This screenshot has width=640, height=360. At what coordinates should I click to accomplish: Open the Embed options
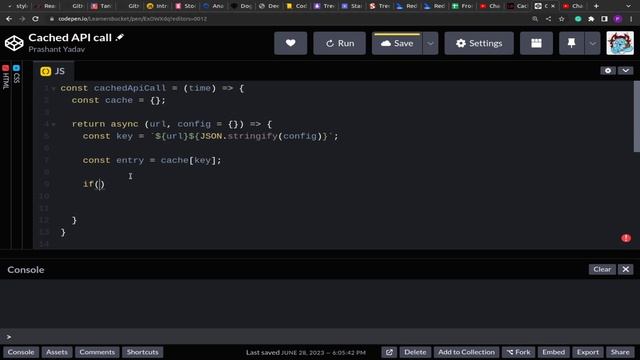(x=553, y=352)
